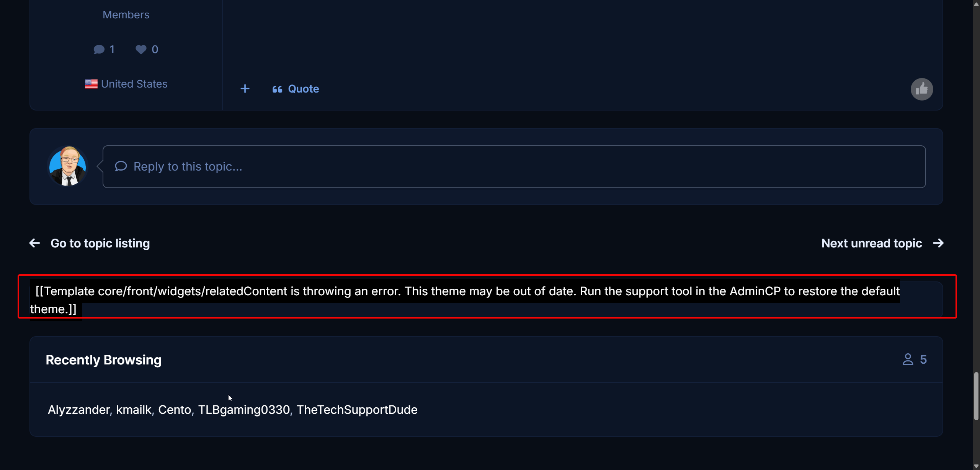Click the Members group label
Image resolution: width=980 pixels, height=470 pixels.
(126, 15)
